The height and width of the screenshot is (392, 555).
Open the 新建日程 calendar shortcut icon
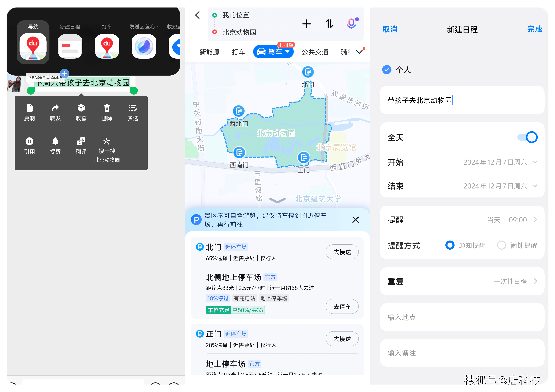click(70, 46)
